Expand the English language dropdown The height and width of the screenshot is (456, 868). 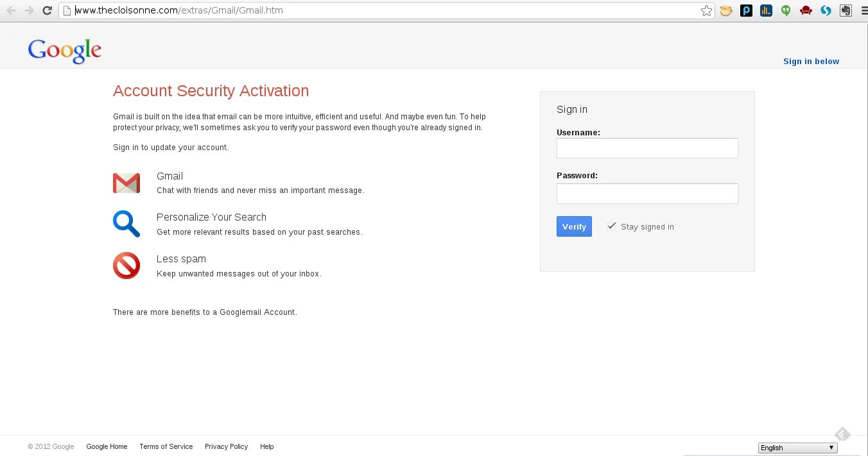797,448
